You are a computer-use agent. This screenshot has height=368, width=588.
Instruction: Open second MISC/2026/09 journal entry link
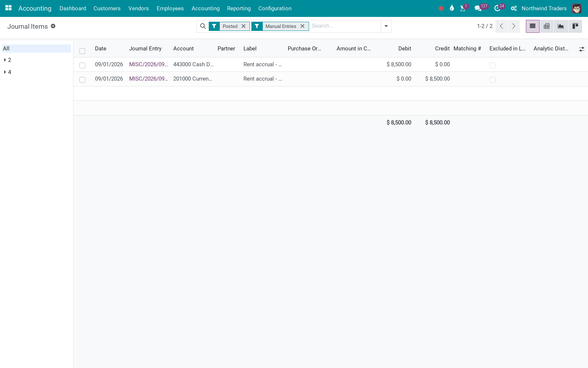point(148,79)
